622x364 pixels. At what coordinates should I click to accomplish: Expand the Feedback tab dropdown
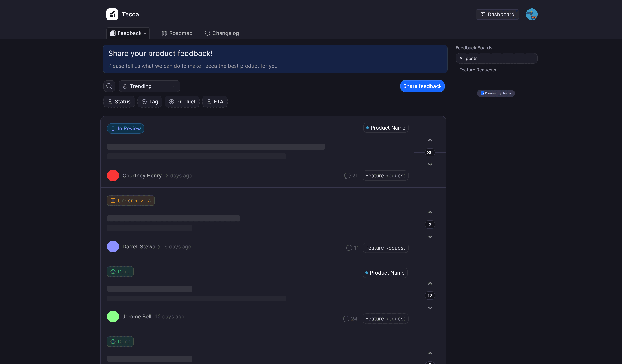pyautogui.click(x=128, y=33)
